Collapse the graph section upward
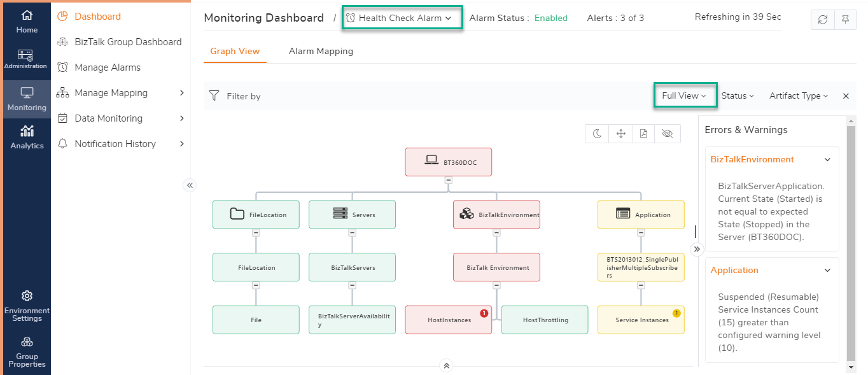 pyautogui.click(x=447, y=365)
